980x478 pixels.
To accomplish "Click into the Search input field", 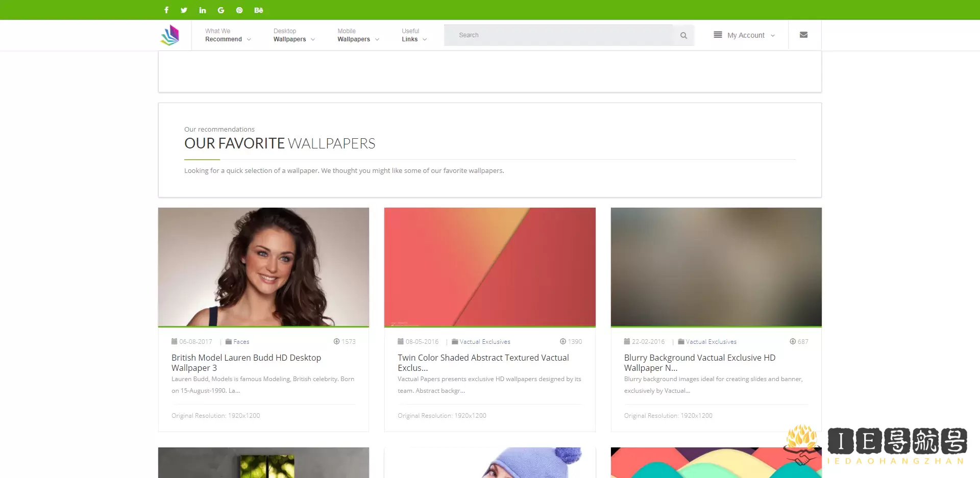I will click(559, 35).
